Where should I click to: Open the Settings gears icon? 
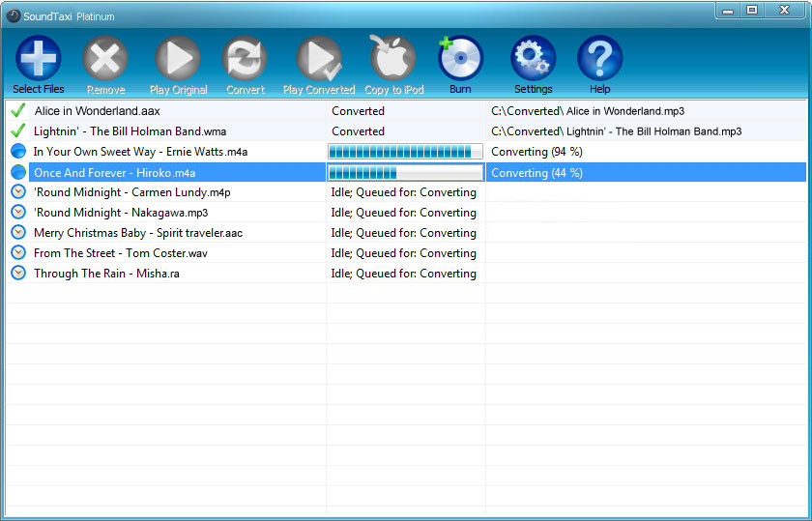(533, 57)
